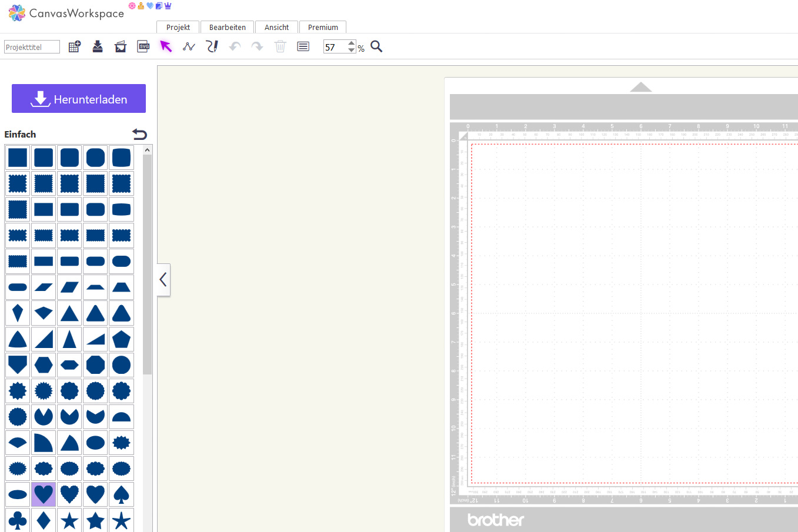The height and width of the screenshot is (532, 798).
Task: Open the Bearbeiten menu tab
Action: [227, 27]
